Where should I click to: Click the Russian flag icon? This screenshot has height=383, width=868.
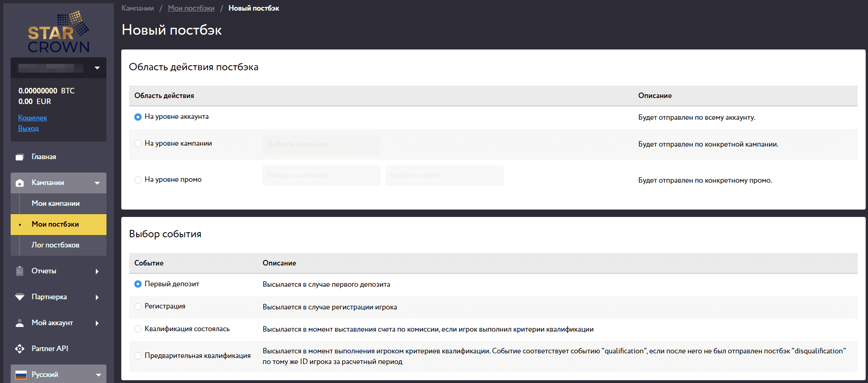[21, 375]
